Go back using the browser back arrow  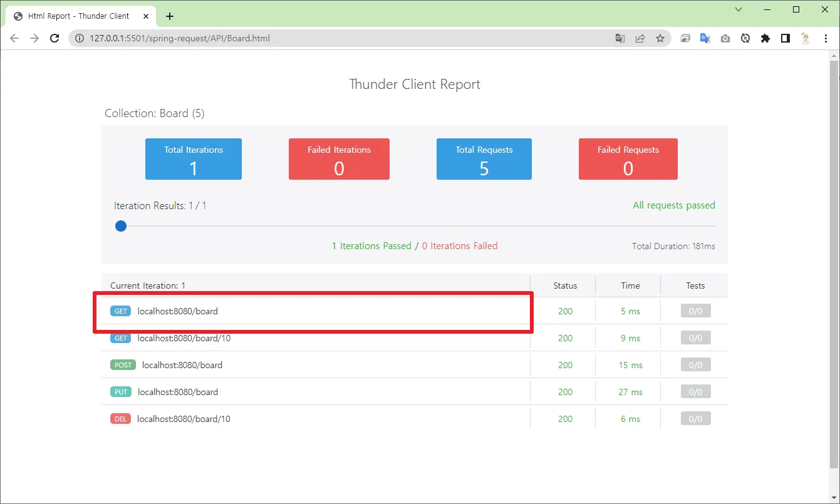(x=14, y=38)
